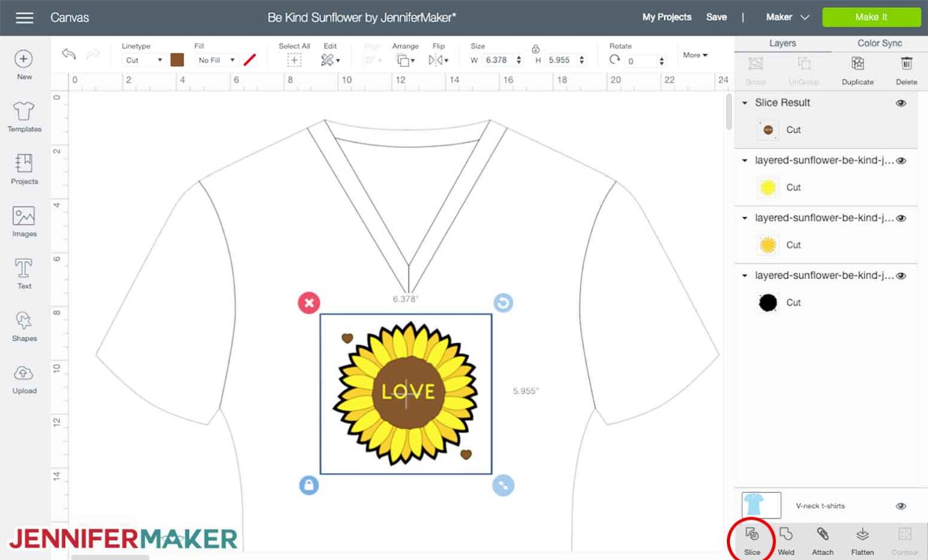This screenshot has height=560, width=928.
Task: Open the Templates panel
Action: (24, 117)
